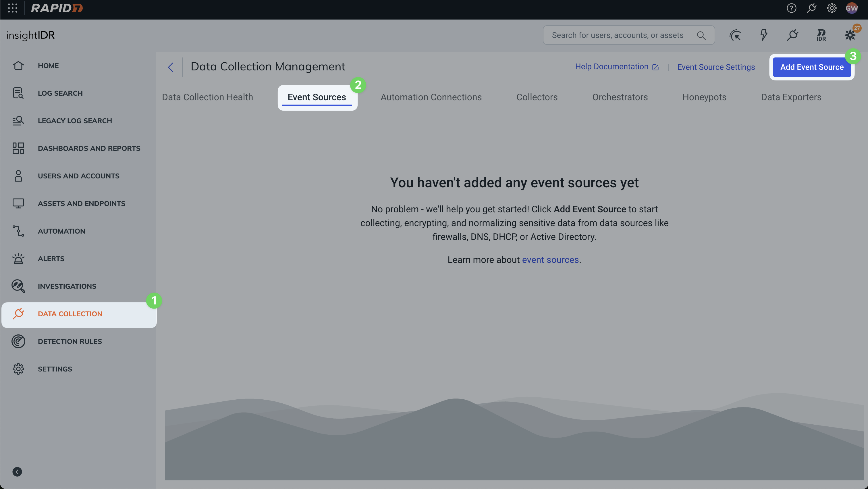Go to HOME in sidebar

coord(48,66)
